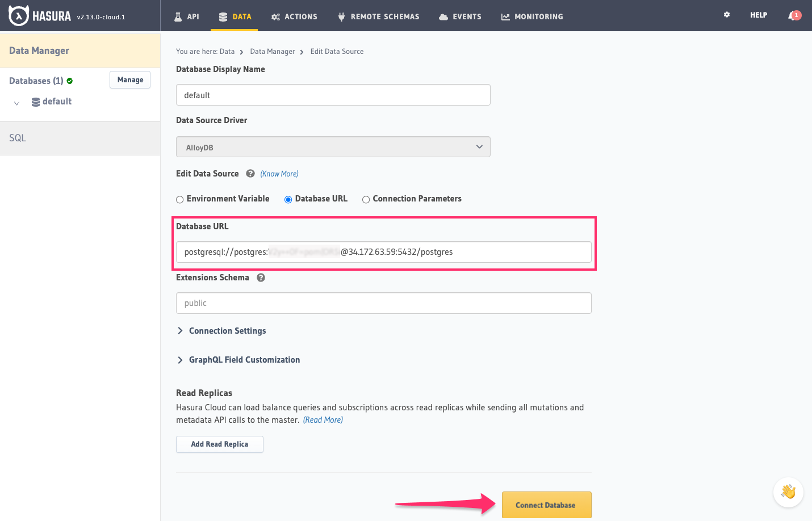
Task: Choose the Connection Parameters option
Action: click(366, 199)
